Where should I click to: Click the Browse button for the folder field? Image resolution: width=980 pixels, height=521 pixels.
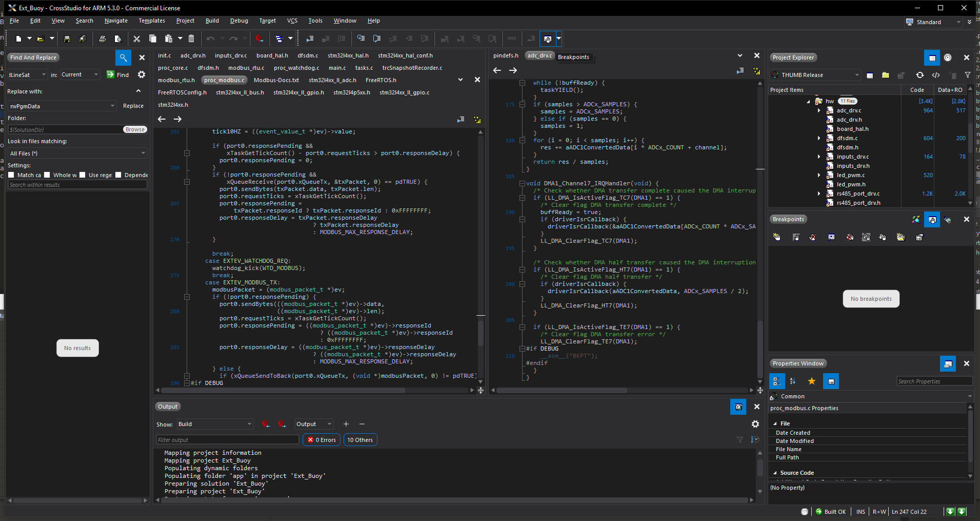click(135, 129)
